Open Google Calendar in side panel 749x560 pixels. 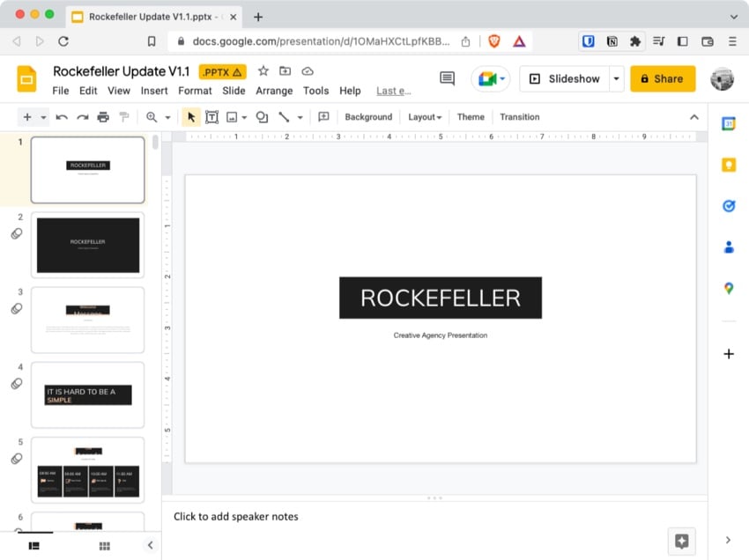[729, 124]
